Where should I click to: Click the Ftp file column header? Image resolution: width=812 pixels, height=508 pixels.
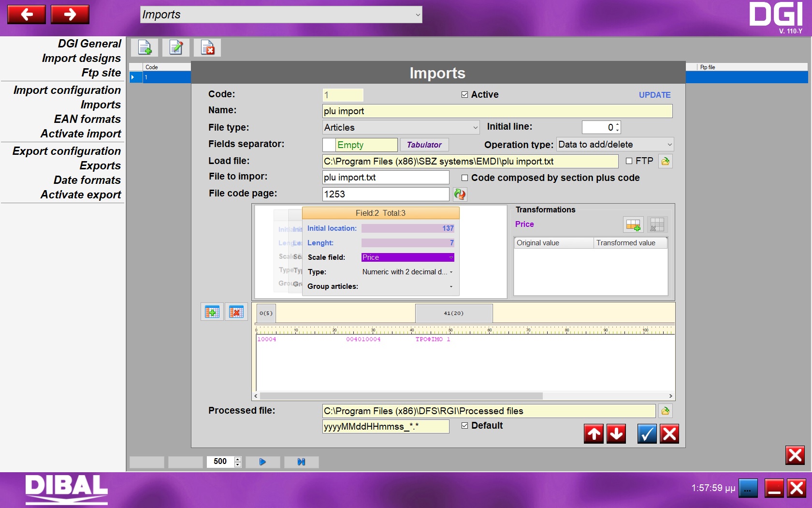[x=752, y=67]
